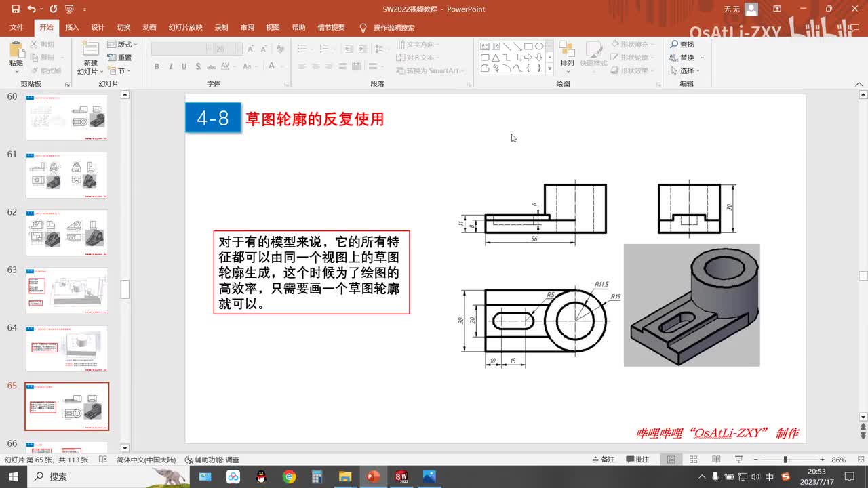Start Slide Show from status bar icon
Viewport: 868px width, 488px height.
738,460
